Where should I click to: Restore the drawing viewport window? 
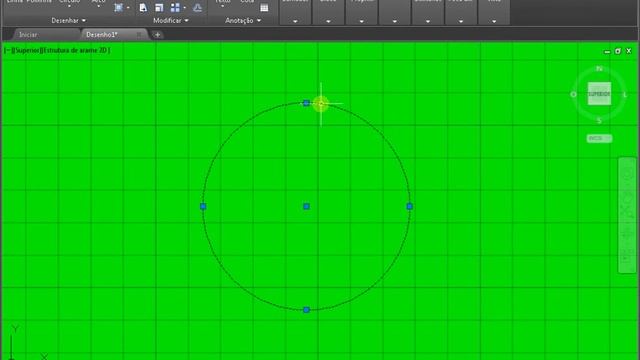tap(618, 51)
